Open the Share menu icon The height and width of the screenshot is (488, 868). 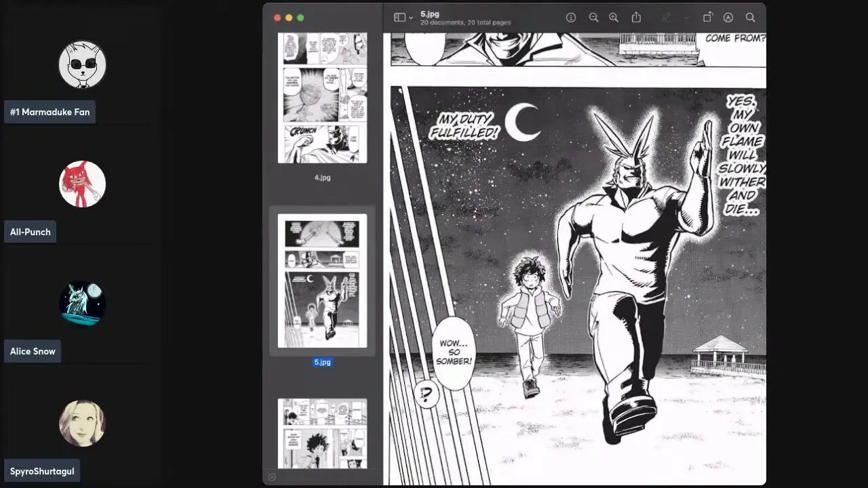(636, 18)
